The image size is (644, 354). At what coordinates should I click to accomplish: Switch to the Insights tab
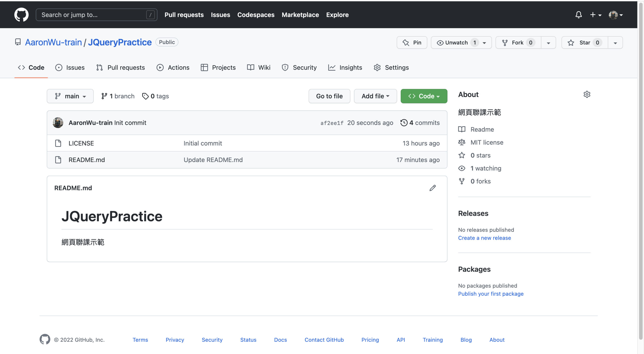[345, 67]
